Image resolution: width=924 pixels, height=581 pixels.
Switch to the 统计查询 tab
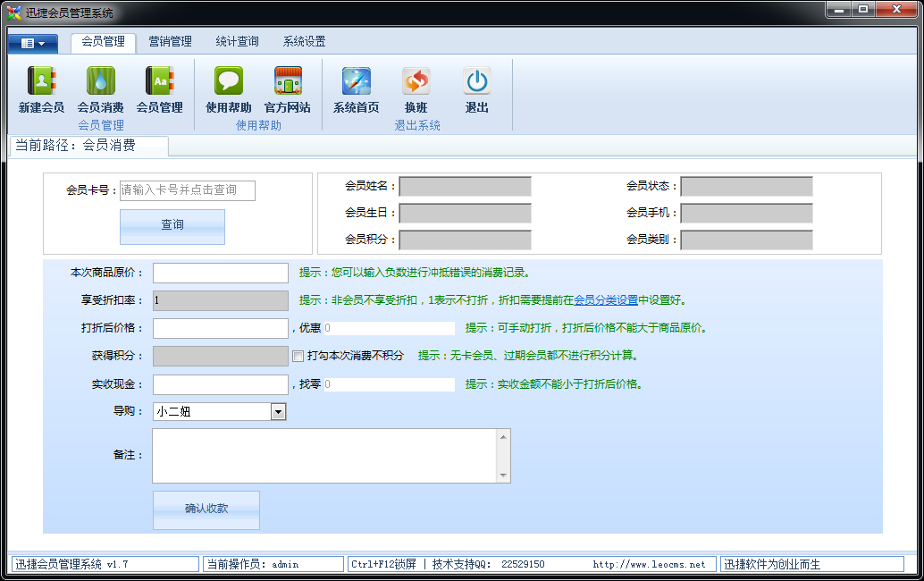coord(237,42)
